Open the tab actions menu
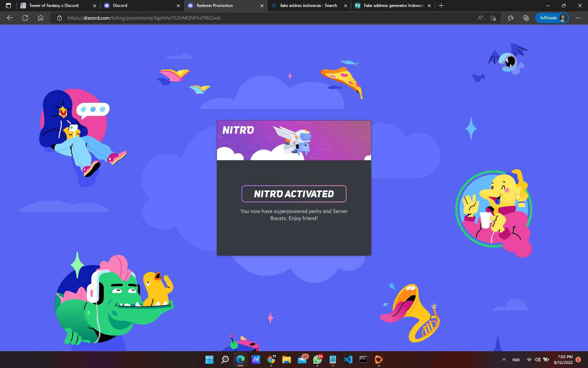Image resolution: width=588 pixels, height=368 pixels. point(8,6)
